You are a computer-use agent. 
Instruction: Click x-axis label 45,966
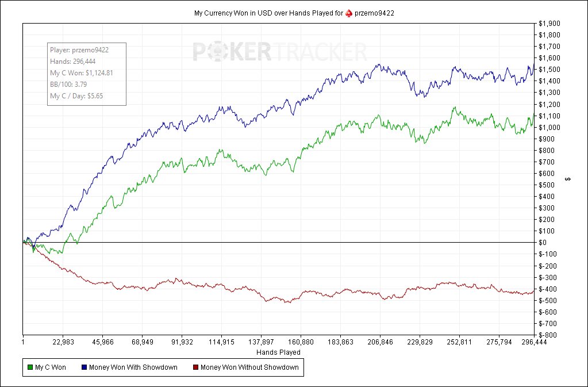(x=102, y=342)
